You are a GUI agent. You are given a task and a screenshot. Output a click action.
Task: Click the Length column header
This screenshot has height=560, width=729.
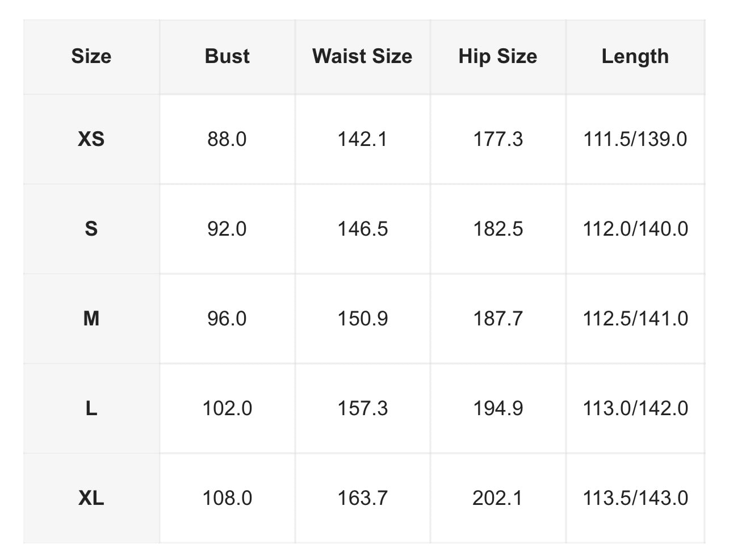(635, 56)
